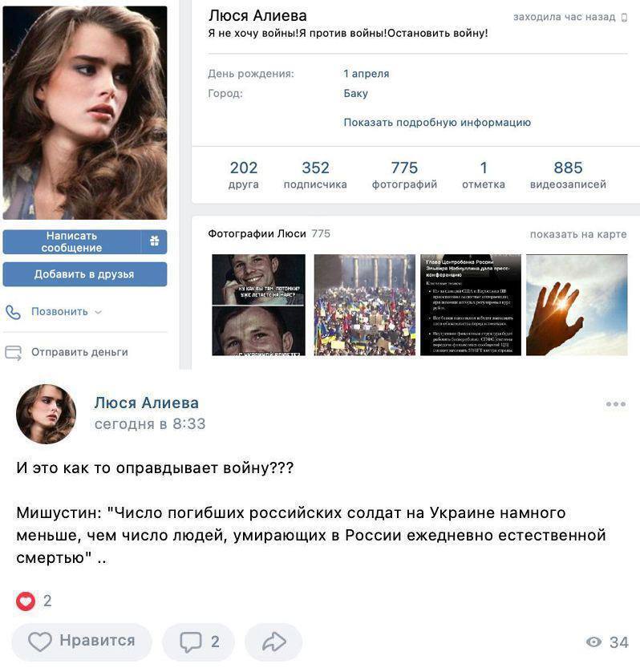Open the three-dots post options menu

[x=616, y=403]
